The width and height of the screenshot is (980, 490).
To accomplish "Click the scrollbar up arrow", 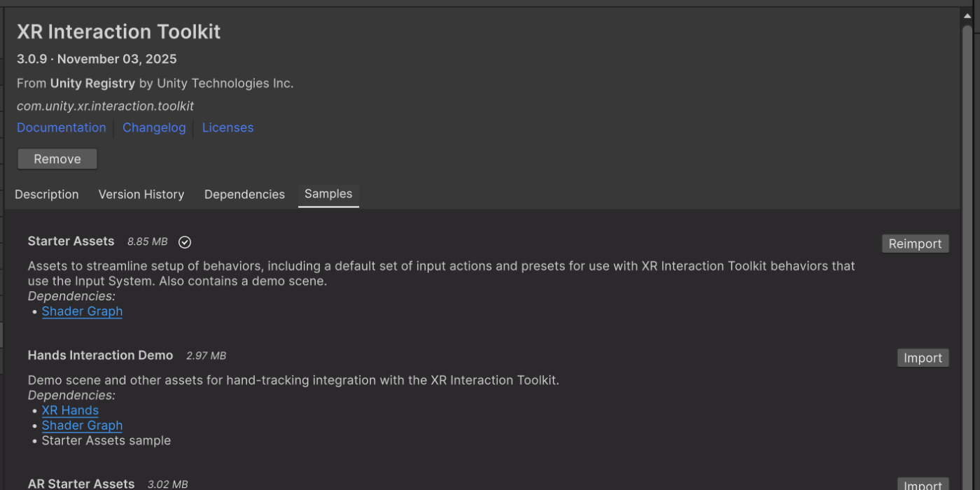I will click(x=967, y=16).
